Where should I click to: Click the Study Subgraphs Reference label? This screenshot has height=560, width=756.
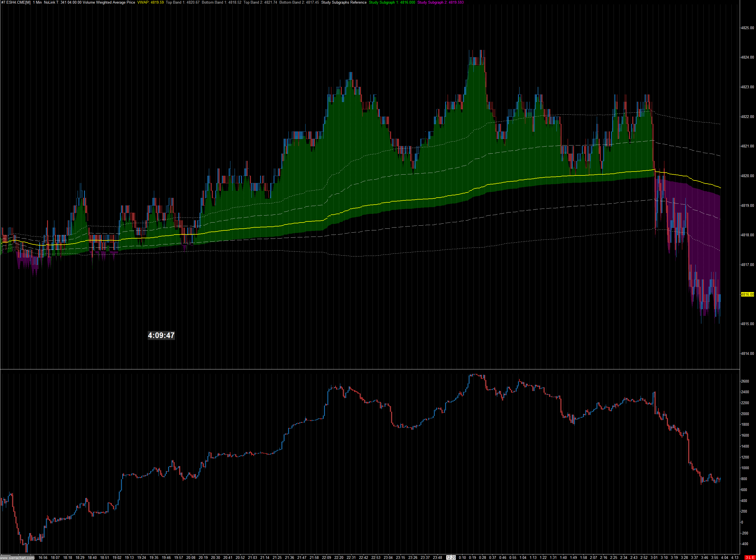[x=344, y=2]
